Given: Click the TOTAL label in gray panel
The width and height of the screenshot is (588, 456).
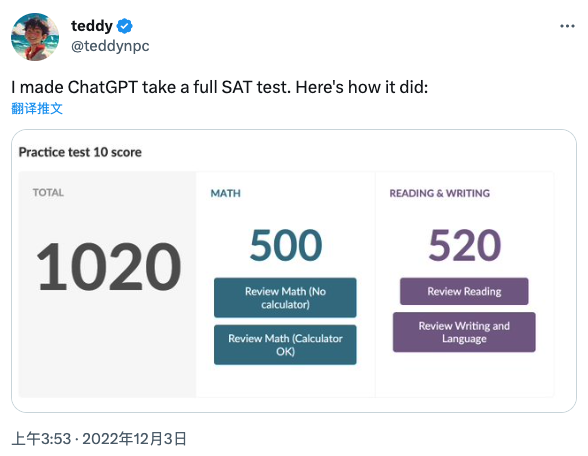Looking at the screenshot, I should click(x=48, y=192).
